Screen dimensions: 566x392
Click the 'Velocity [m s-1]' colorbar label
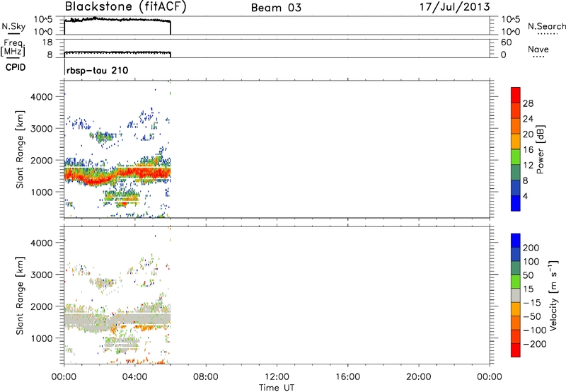tap(553, 295)
